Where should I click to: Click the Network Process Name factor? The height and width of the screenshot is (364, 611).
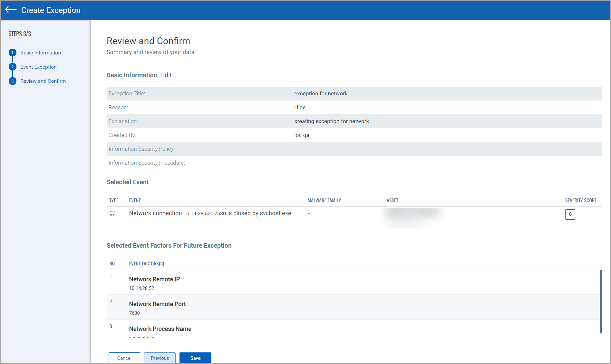click(160, 329)
